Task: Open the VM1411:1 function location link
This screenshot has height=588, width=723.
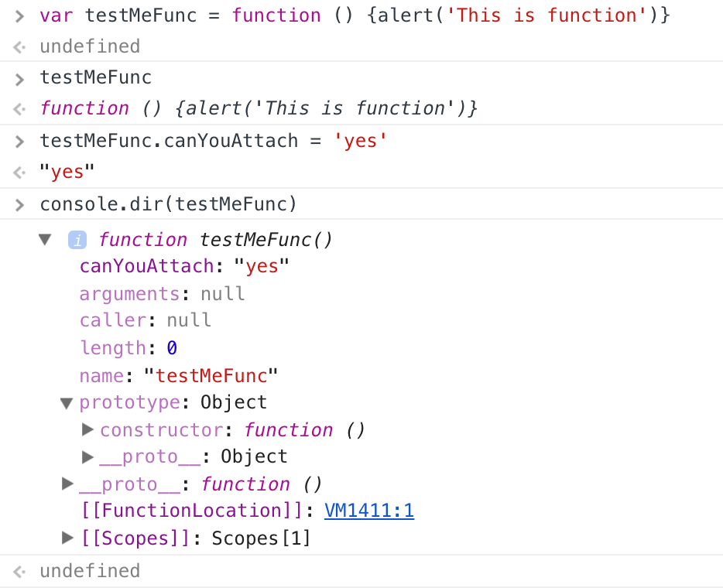Action: 369,511
